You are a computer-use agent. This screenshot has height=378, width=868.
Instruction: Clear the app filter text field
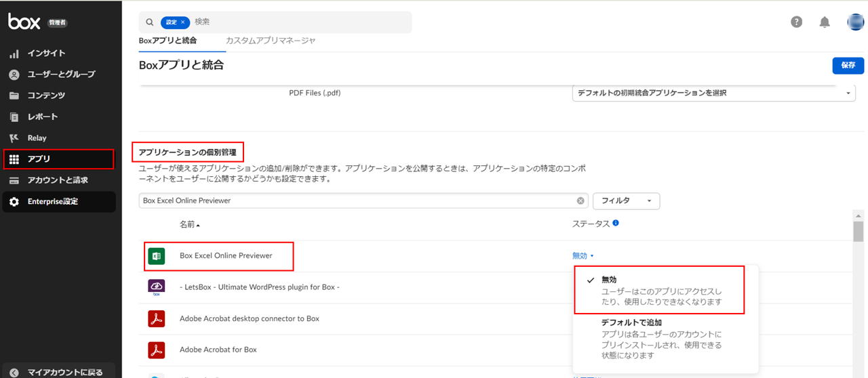(580, 201)
